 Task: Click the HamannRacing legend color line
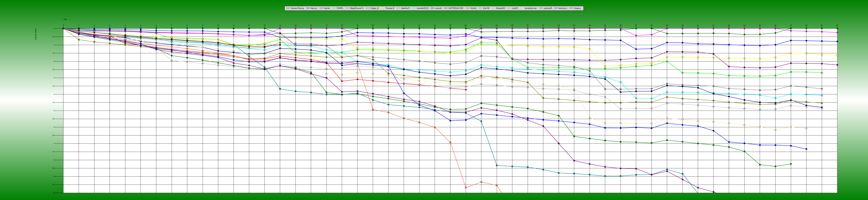click(288, 8)
